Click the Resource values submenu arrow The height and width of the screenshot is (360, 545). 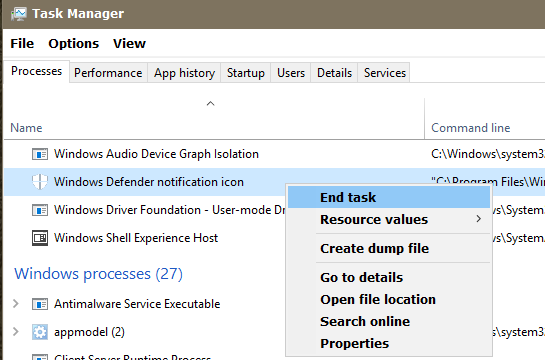coord(479,219)
